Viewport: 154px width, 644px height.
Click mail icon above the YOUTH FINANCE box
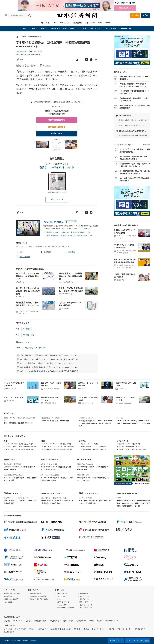pyautogui.click(x=77, y=212)
